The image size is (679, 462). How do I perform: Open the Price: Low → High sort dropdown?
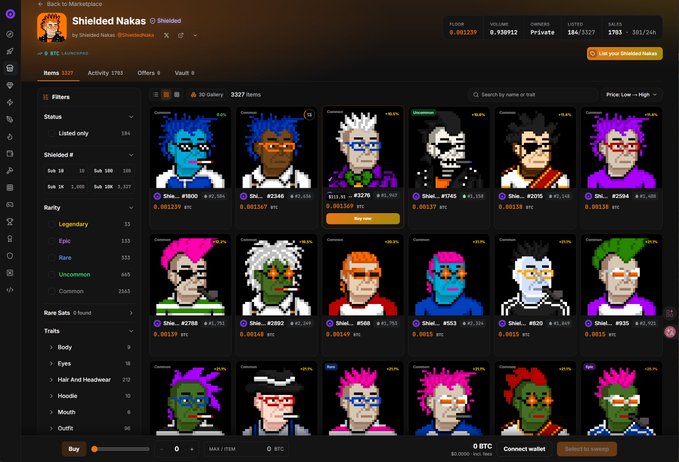coord(631,94)
